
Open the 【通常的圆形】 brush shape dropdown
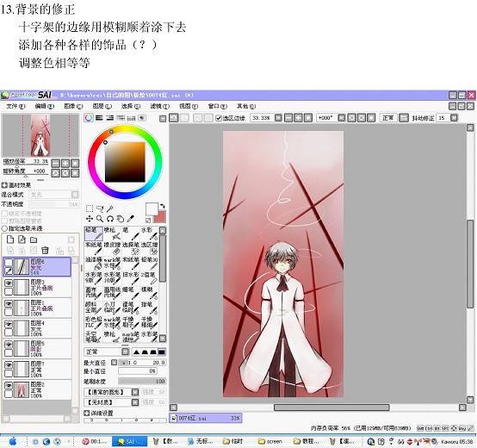(x=135, y=392)
